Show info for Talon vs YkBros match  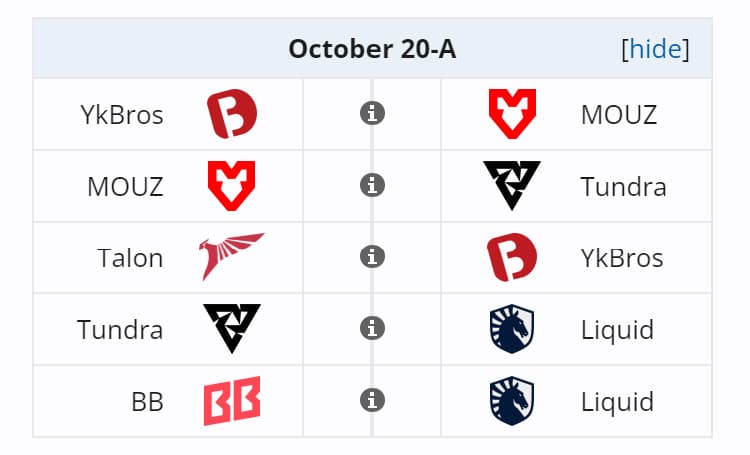coord(372,257)
